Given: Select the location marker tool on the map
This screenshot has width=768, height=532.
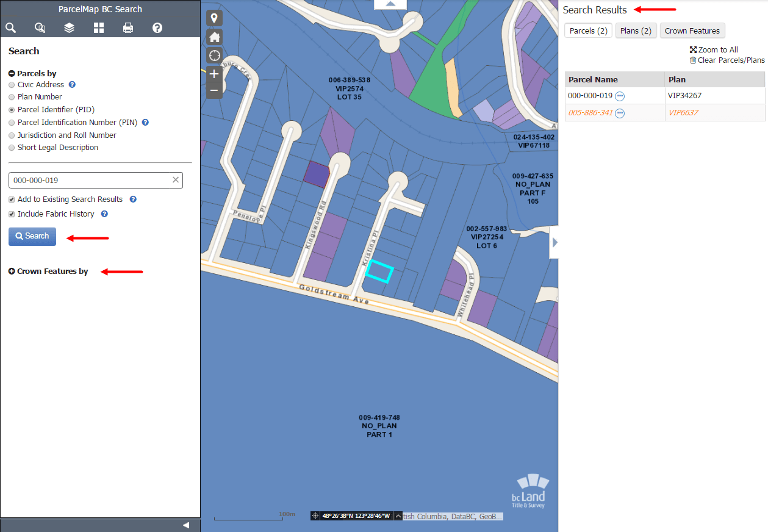Looking at the screenshot, I should (x=214, y=18).
